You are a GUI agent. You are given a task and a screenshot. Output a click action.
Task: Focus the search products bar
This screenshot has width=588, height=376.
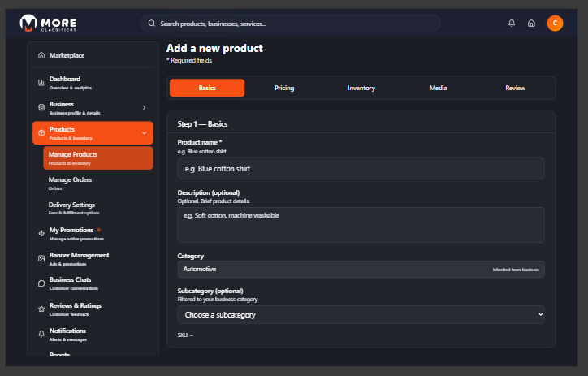[x=292, y=24]
